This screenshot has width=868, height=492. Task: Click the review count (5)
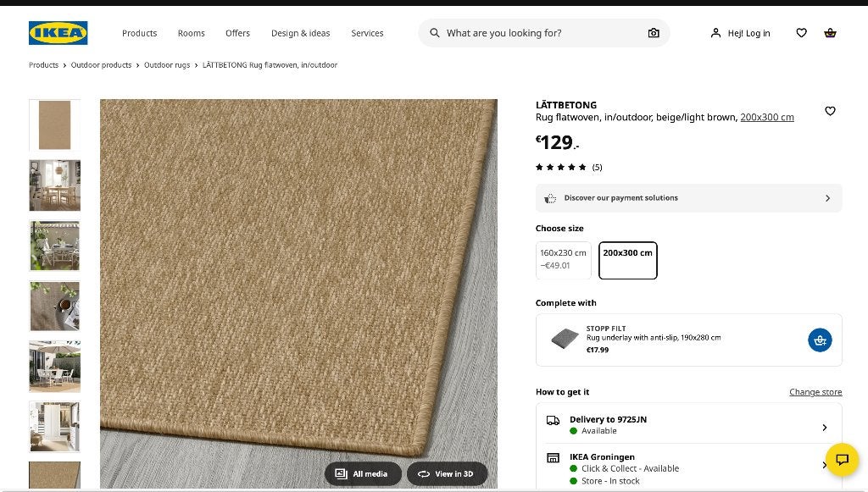click(598, 167)
